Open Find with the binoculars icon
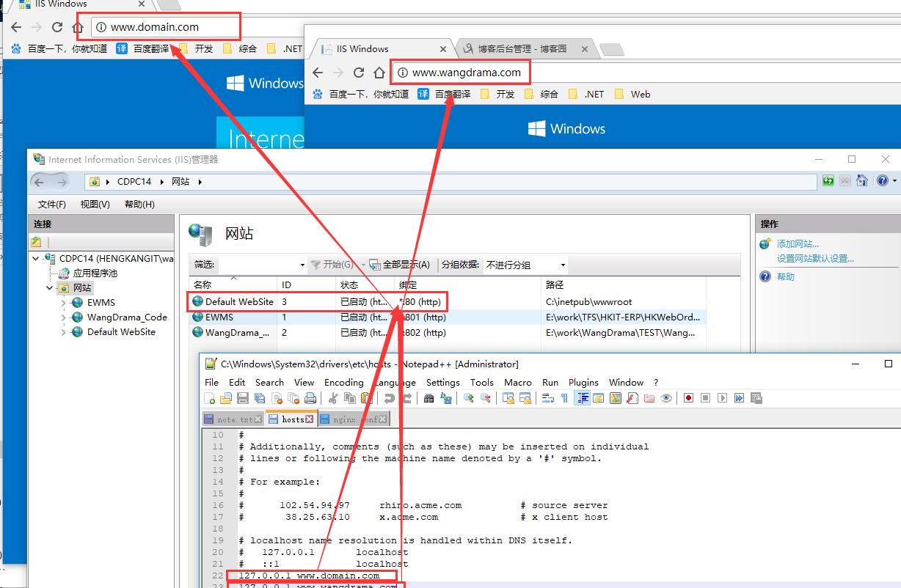 (428, 398)
